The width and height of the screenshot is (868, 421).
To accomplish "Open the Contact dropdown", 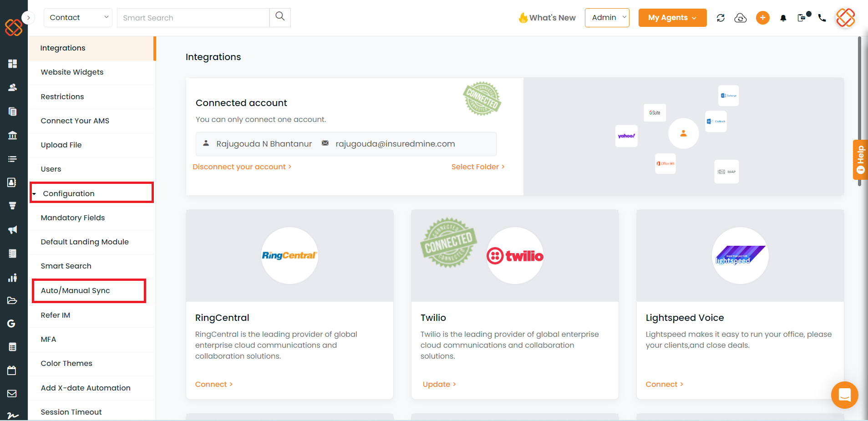I will coord(78,18).
